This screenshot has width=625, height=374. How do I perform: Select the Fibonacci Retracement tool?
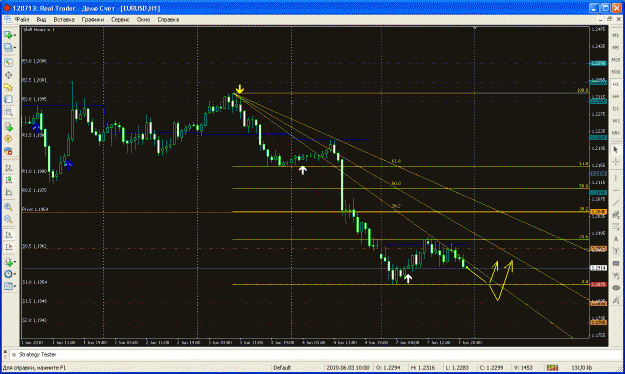pyautogui.click(x=616, y=226)
